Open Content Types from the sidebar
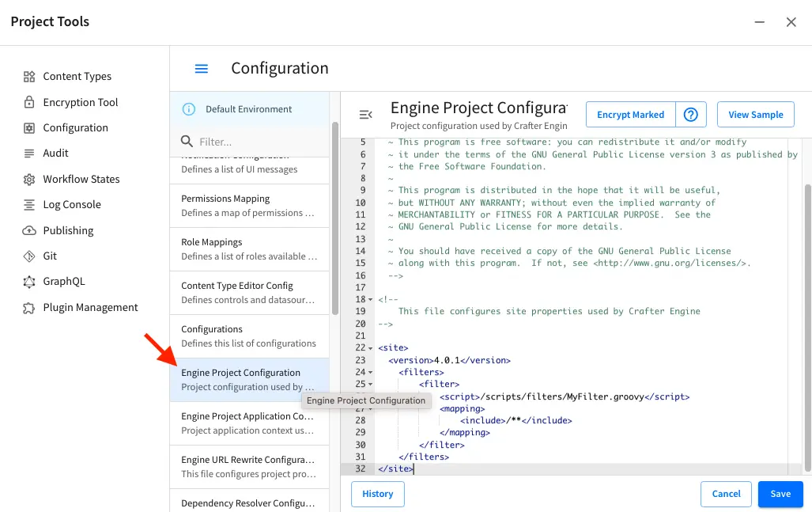Image resolution: width=812 pixels, height=512 pixels. [x=77, y=76]
